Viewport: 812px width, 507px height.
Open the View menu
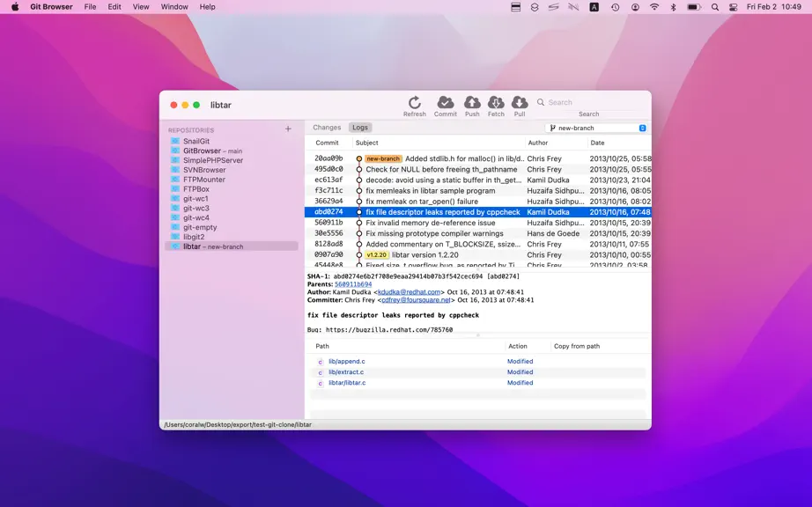coord(141,7)
